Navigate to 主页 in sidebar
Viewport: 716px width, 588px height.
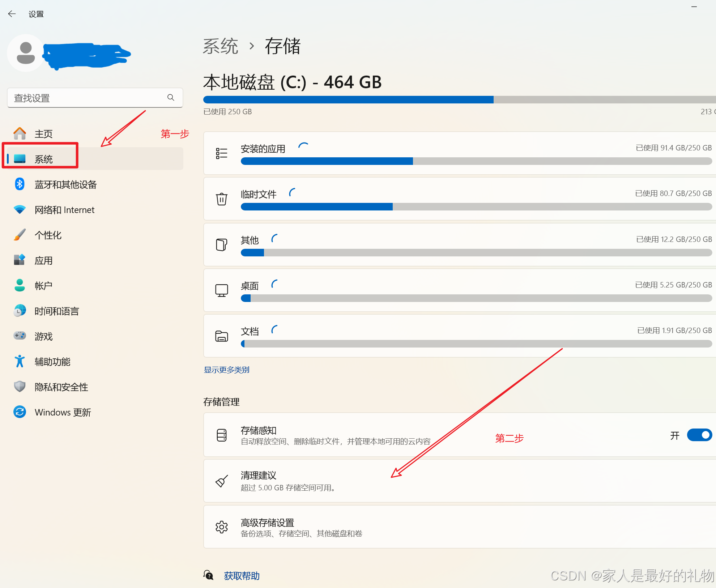(43, 133)
